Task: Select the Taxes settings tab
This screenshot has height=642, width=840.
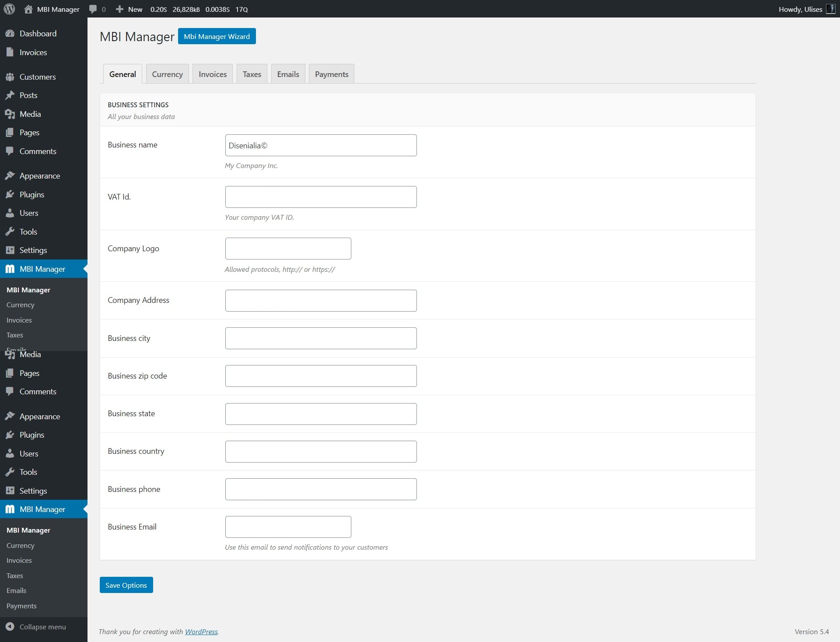Action: 252,74
